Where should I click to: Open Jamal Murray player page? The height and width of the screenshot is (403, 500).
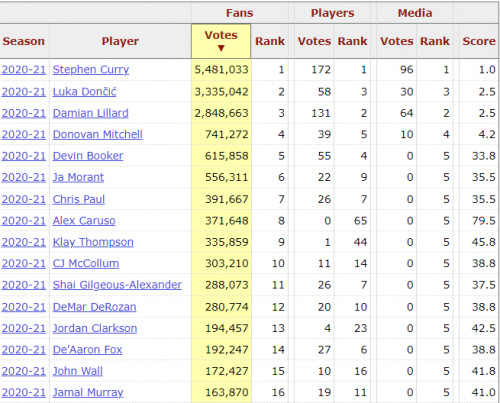[x=88, y=393]
